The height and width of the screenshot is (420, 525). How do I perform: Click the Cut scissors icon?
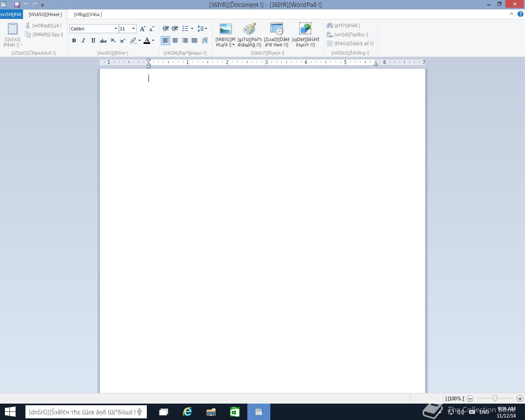tap(28, 25)
